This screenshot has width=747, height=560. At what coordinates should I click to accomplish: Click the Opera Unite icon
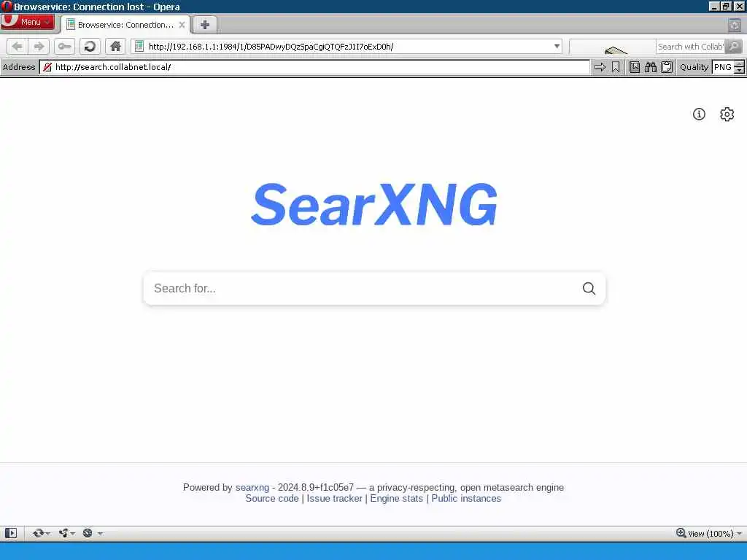tap(63, 533)
